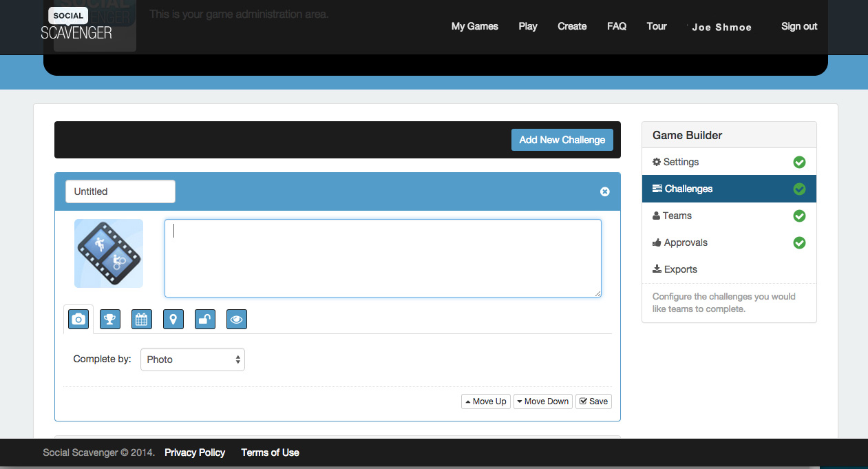Open Joe Shmoe profile link
The height and width of the screenshot is (469, 868).
click(x=722, y=28)
